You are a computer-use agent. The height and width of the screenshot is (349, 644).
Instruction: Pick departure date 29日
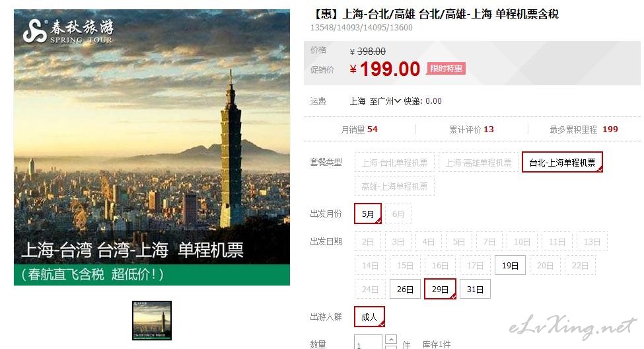[x=440, y=289]
